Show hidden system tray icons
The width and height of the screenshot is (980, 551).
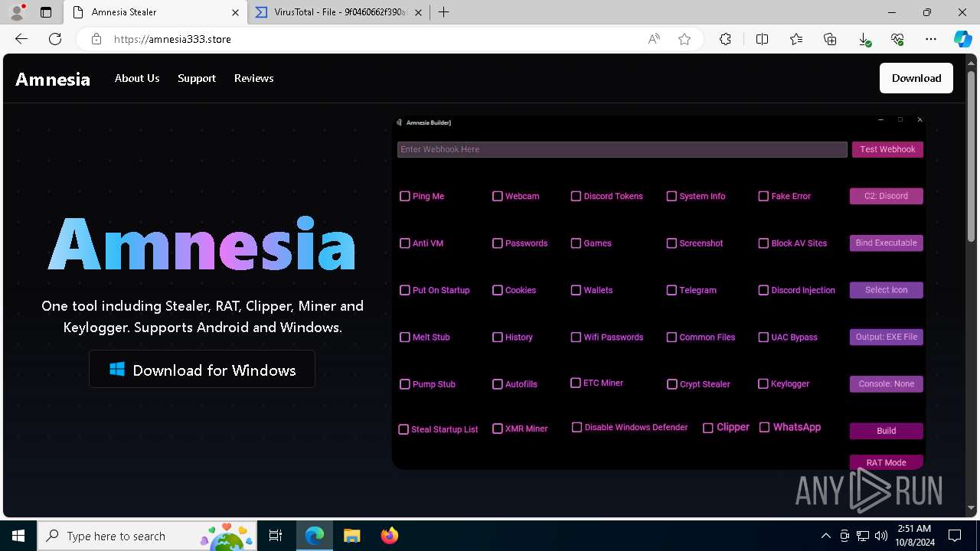tap(825, 536)
